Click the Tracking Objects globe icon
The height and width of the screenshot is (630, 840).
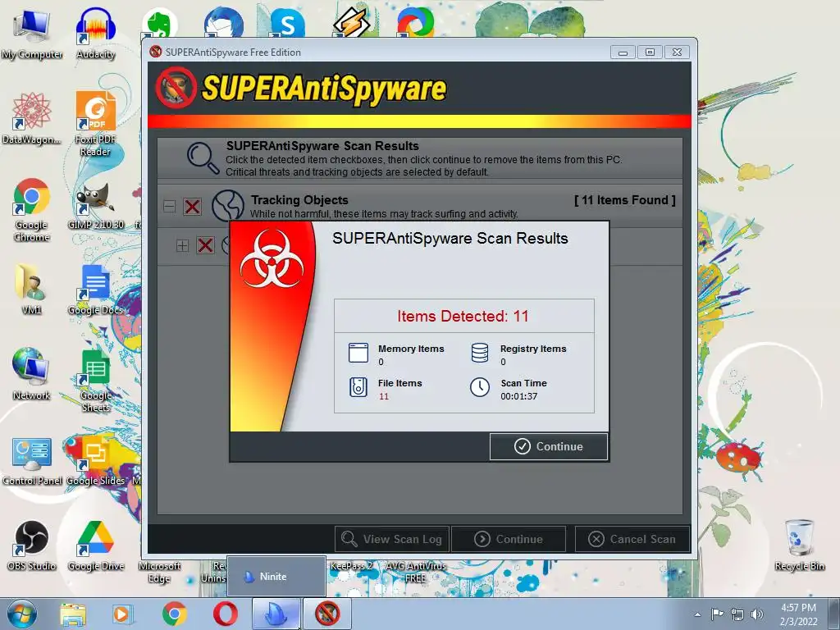pos(228,206)
